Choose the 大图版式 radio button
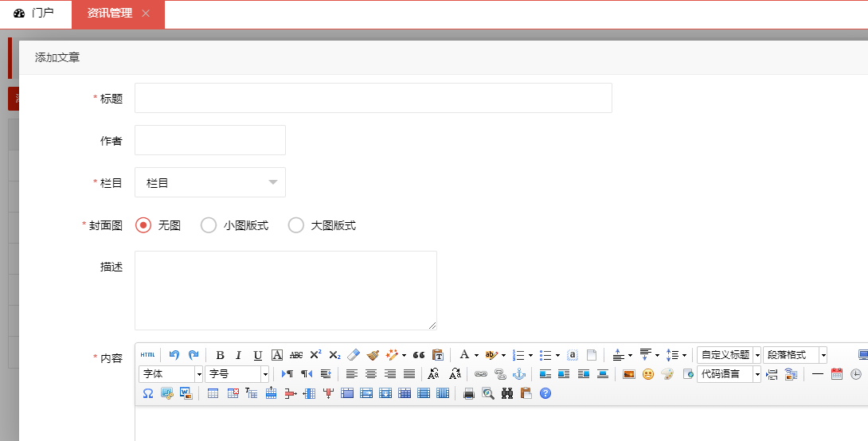Screen dimensions: 868x441 (296, 225)
